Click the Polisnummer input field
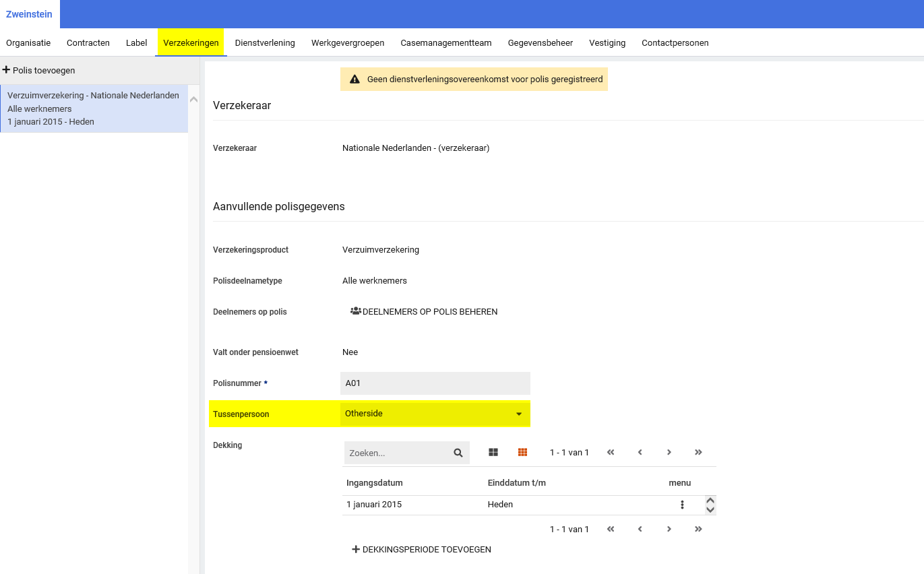Viewport: 924px width, 574px height. tap(435, 383)
